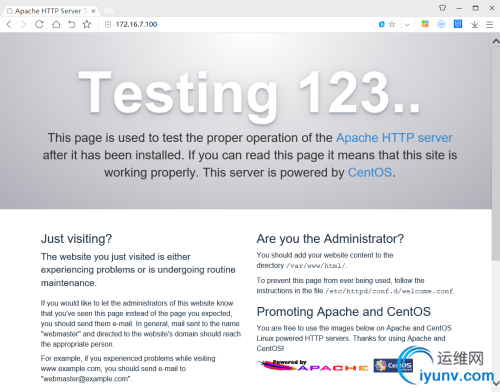
Task: Open the downloads panel
Action: tap(475, 24)
